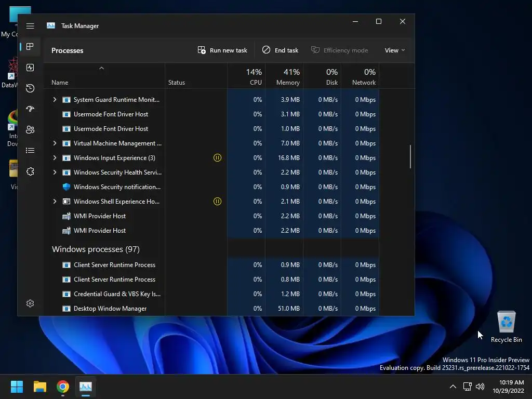The width and height of the screenshot is (532, 399).
Task: Click Credential Guard & VBS Key process icon
Action: click(x=66, y=294)
